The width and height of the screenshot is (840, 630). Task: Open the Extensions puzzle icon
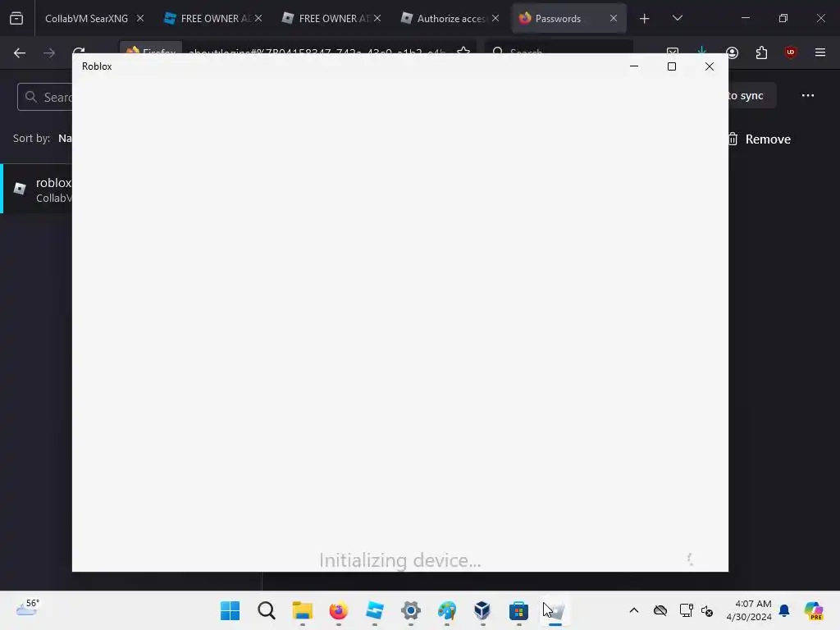[x=761, y=52]
